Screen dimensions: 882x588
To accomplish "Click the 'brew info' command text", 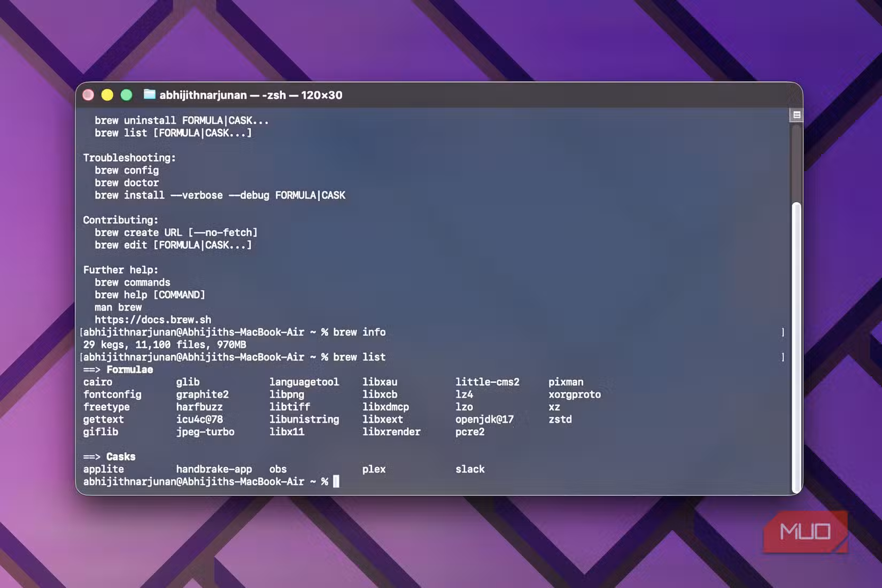I will (x=359, y=332).
